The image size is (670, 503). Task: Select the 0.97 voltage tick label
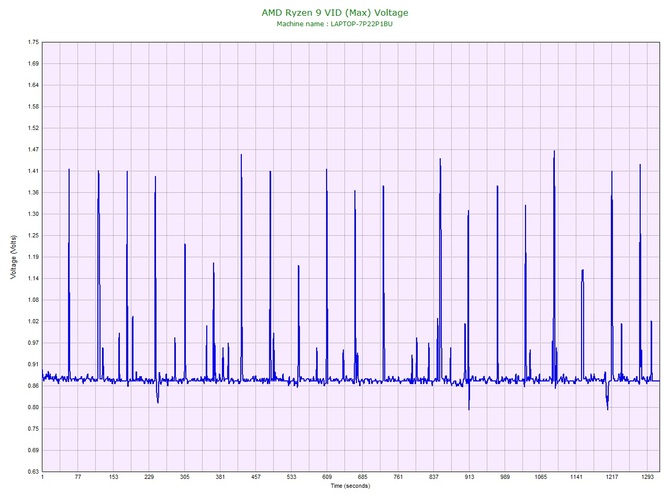click(x=33, y=343)
